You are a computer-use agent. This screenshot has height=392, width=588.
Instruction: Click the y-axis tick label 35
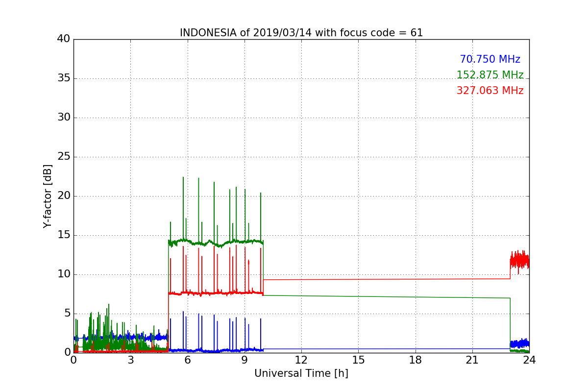64,78
